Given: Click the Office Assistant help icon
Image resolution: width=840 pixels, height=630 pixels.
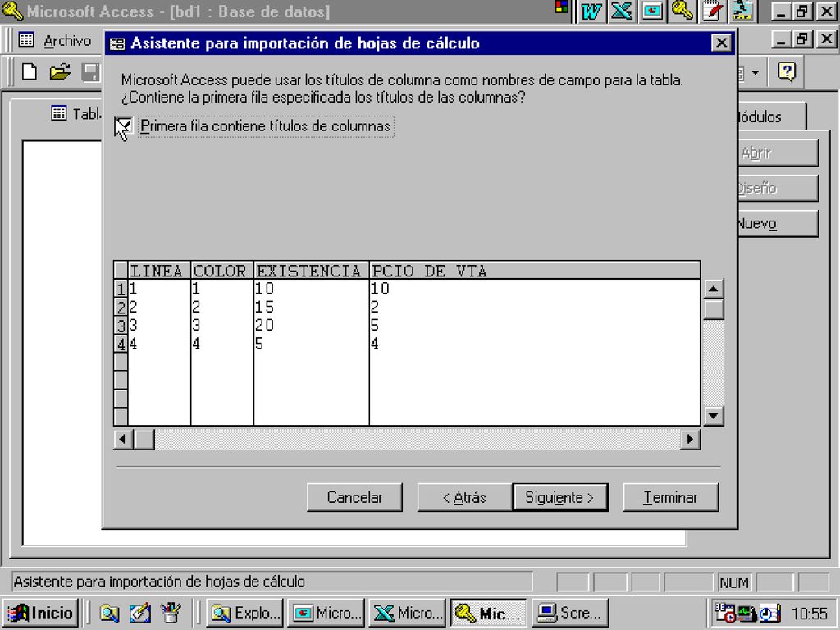Looking at the screenshot, I should pyautogui.click(x=787, y=71).
